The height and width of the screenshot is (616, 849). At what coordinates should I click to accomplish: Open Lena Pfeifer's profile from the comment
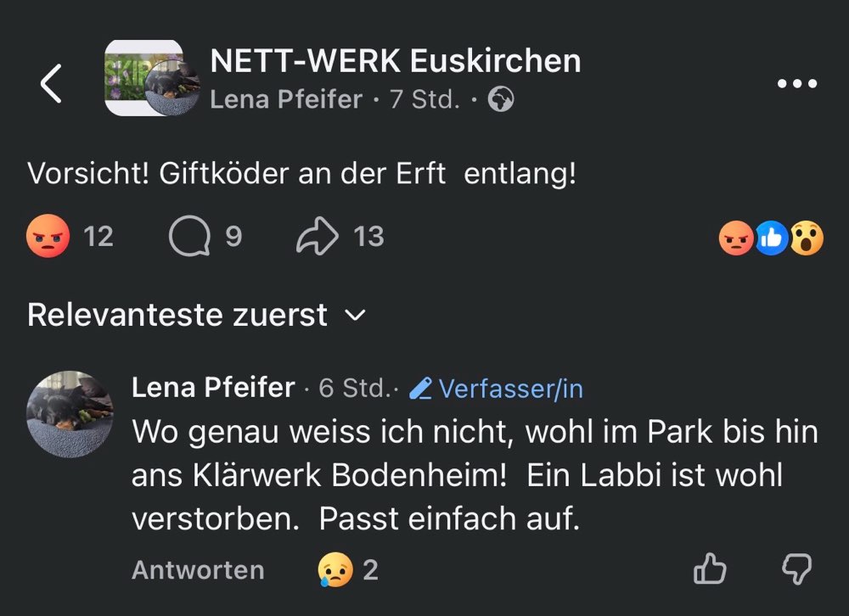(211, 387)
